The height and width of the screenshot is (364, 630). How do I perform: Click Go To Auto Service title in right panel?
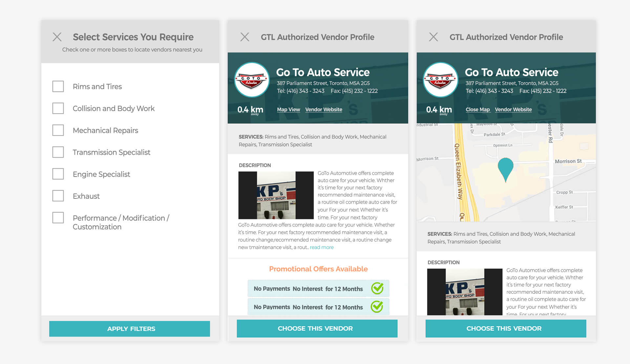click(x=511, y=72)
